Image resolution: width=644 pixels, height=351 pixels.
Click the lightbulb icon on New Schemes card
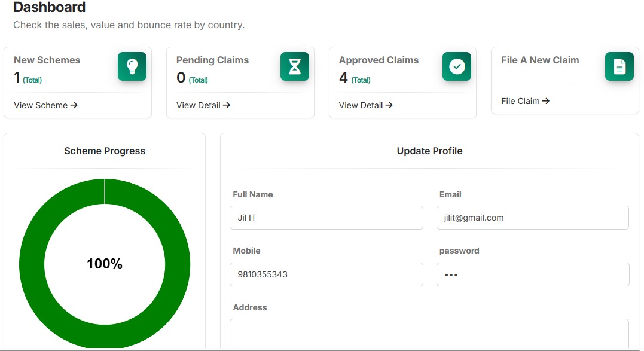132,66
